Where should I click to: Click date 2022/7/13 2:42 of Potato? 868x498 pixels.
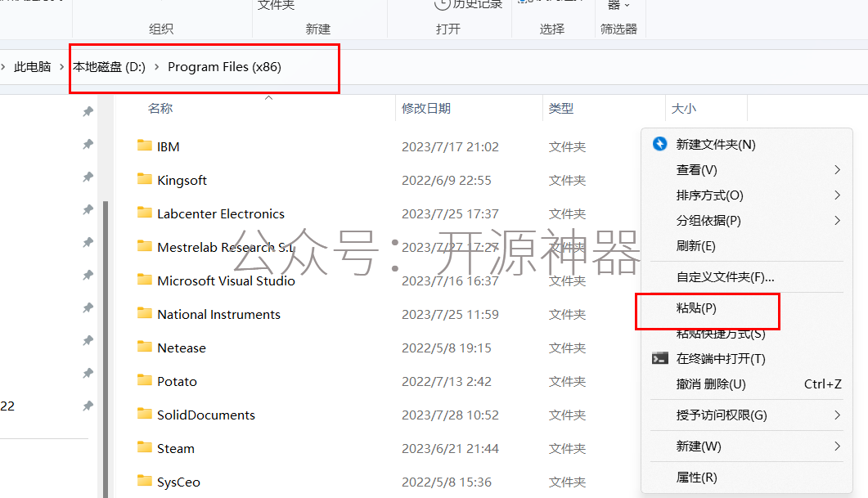(x=446, y=382)
